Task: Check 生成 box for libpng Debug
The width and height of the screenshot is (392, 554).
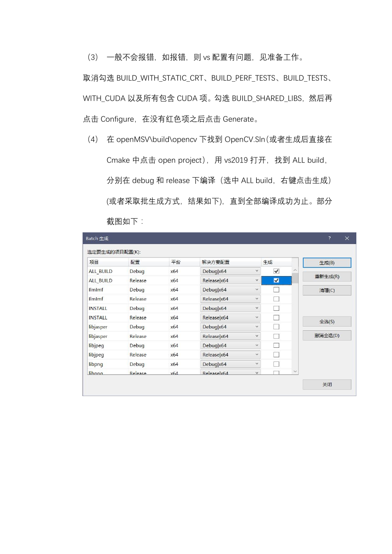Action: tap(277, 364)
